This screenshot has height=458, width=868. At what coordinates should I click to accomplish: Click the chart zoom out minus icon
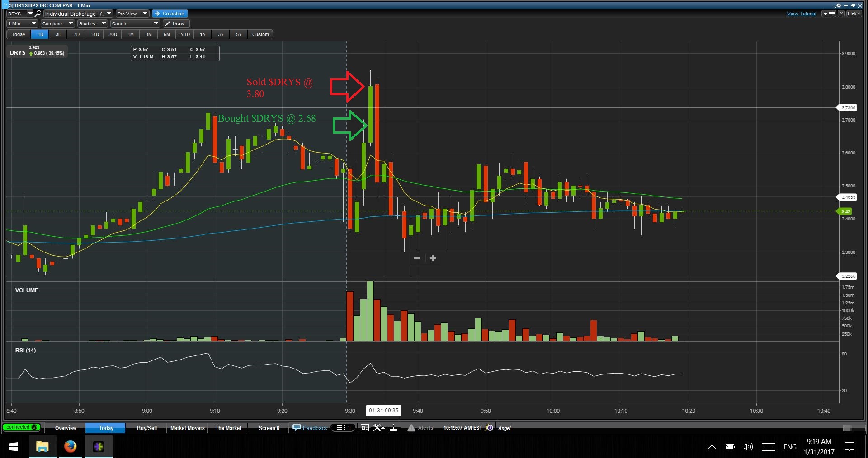pos(417,258)
